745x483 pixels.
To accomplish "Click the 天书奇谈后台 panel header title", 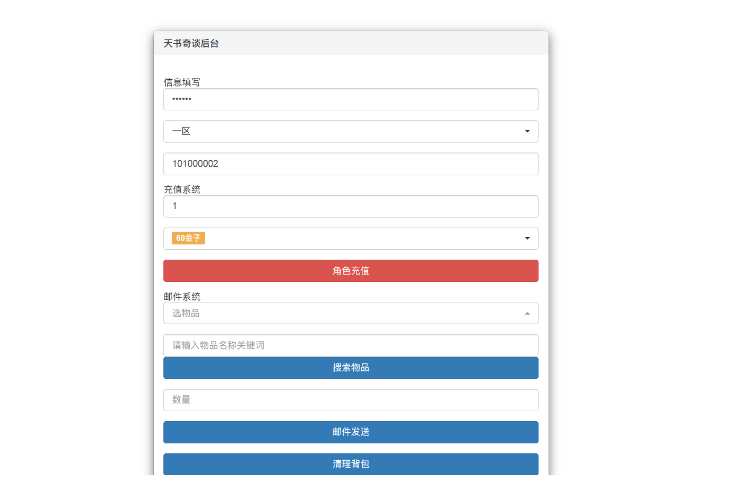I will (191, 43).
